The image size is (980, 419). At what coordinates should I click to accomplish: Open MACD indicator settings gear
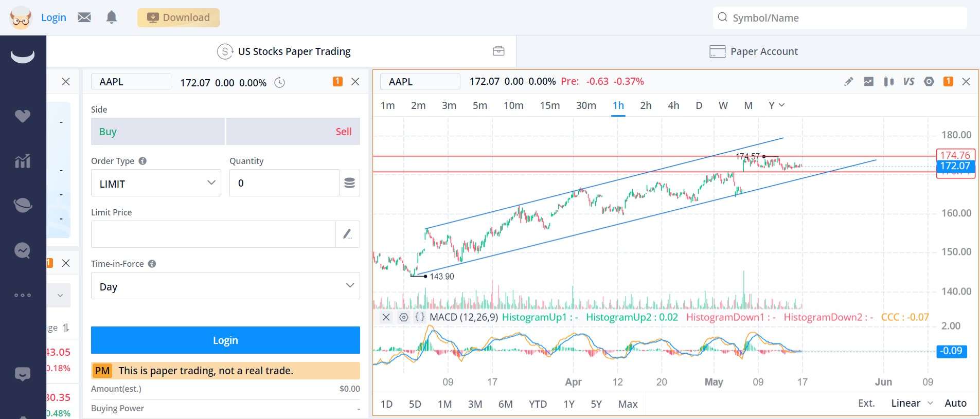(404, 317)
